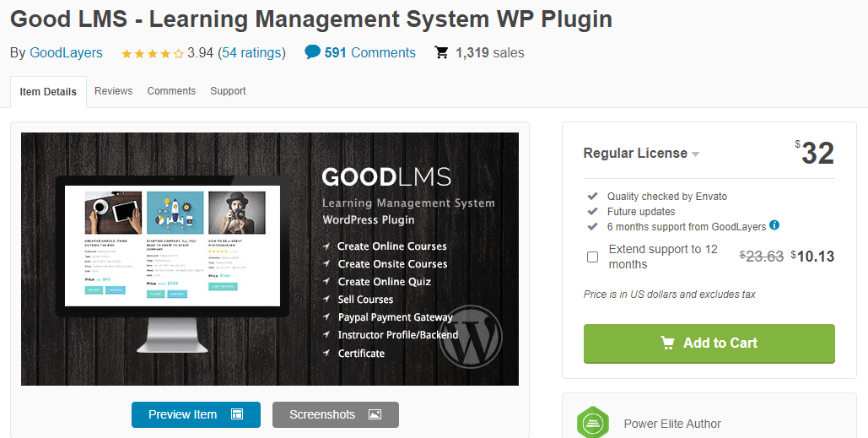Click the Good LMS page title
This screenshot has width=868, height=438.
point(311,19)
